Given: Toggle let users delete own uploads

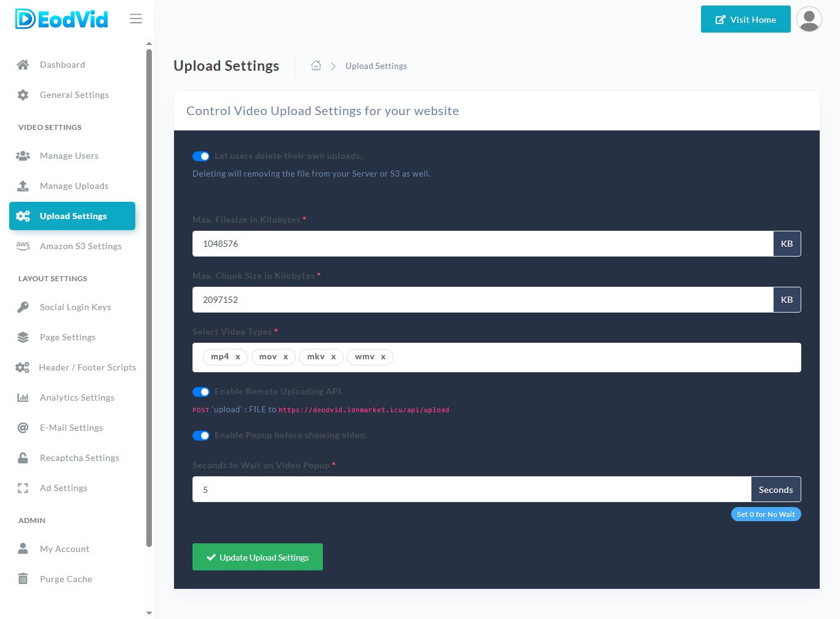Looking at the screenshot, I should point(201,156).
